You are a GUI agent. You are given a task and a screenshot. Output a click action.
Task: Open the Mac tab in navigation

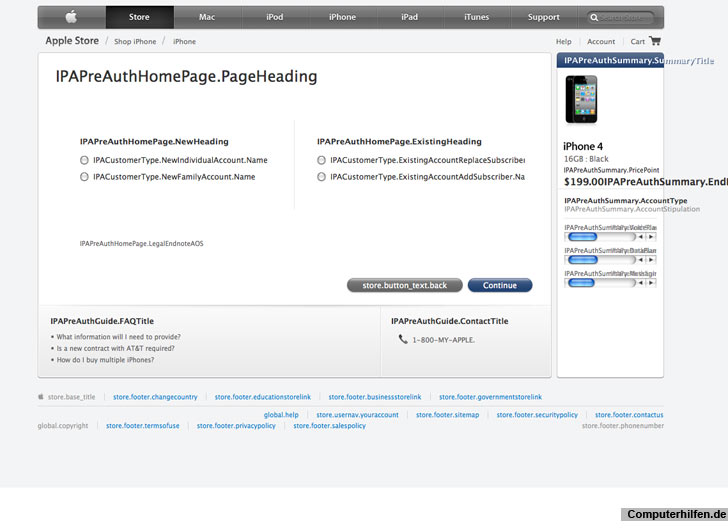207,17
